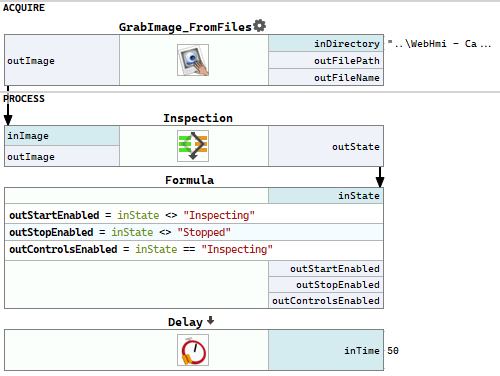Click the GrabImage_FromFiles camera icon
The height and width of the screenshot is (376, 500).
click(193, 60)
